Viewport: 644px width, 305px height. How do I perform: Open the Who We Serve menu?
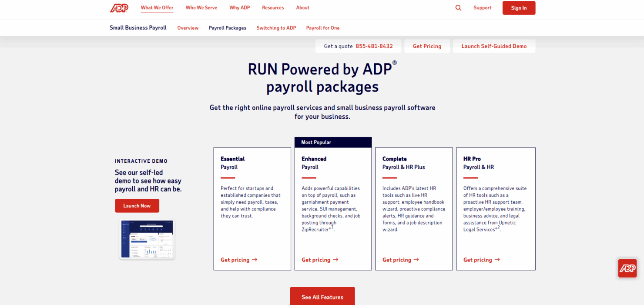(x=201, y=8)
